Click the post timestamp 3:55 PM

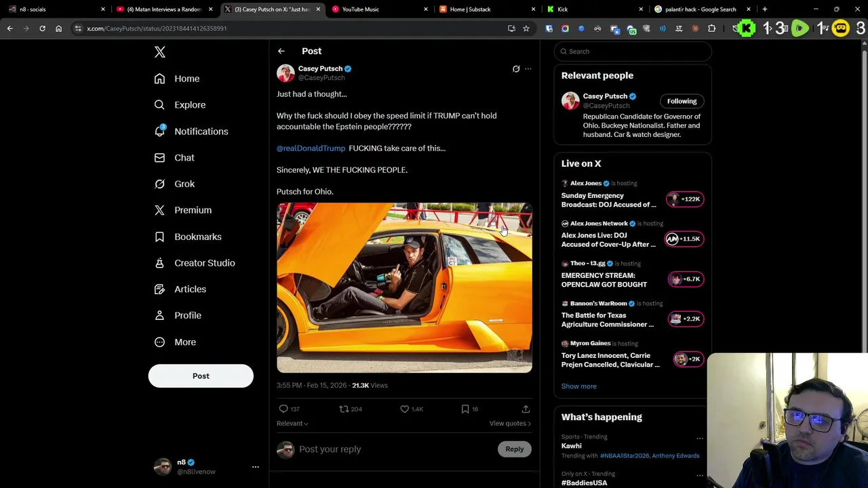click(311, 386)
